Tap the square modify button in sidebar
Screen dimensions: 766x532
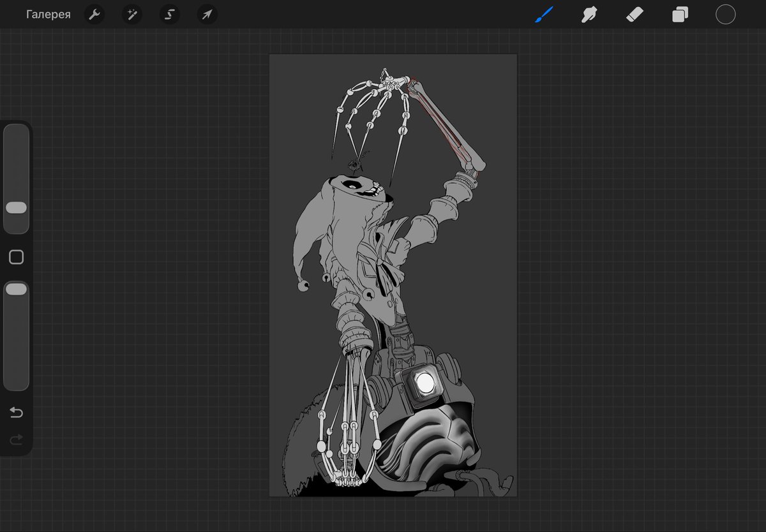pos(16,257)
